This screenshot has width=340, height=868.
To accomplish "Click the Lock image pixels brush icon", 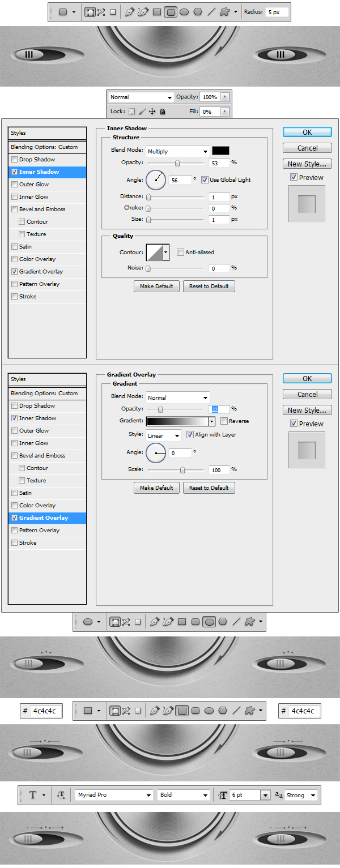I will [x=142, y=112].
